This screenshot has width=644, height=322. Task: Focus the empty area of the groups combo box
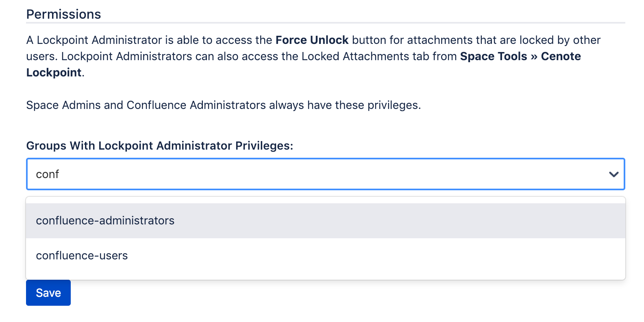click(366, 174)
